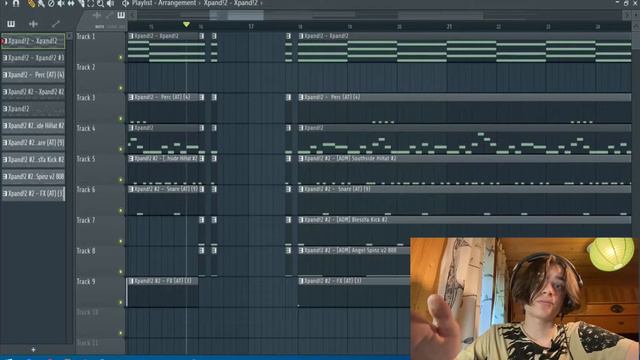Open the Playlist options menu arrow
This screenshot has width=640, height=360.
click(x=6, y=3)
